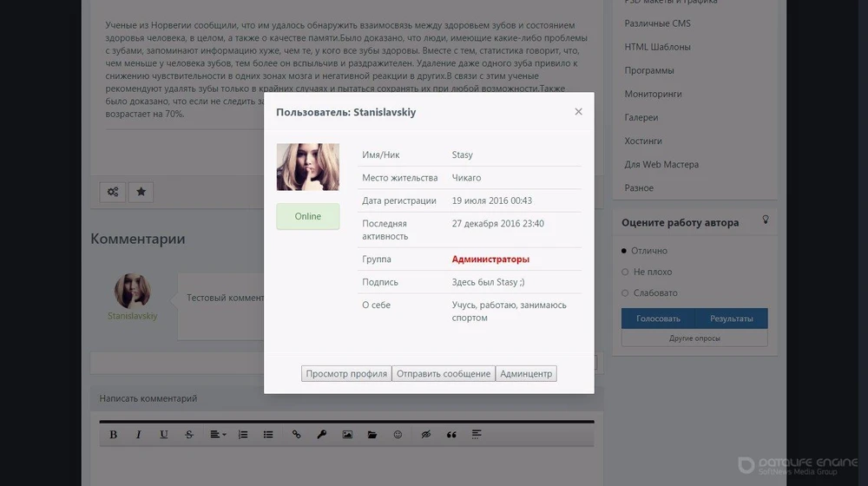
Task: Open Галереи category
Action: 641,117
